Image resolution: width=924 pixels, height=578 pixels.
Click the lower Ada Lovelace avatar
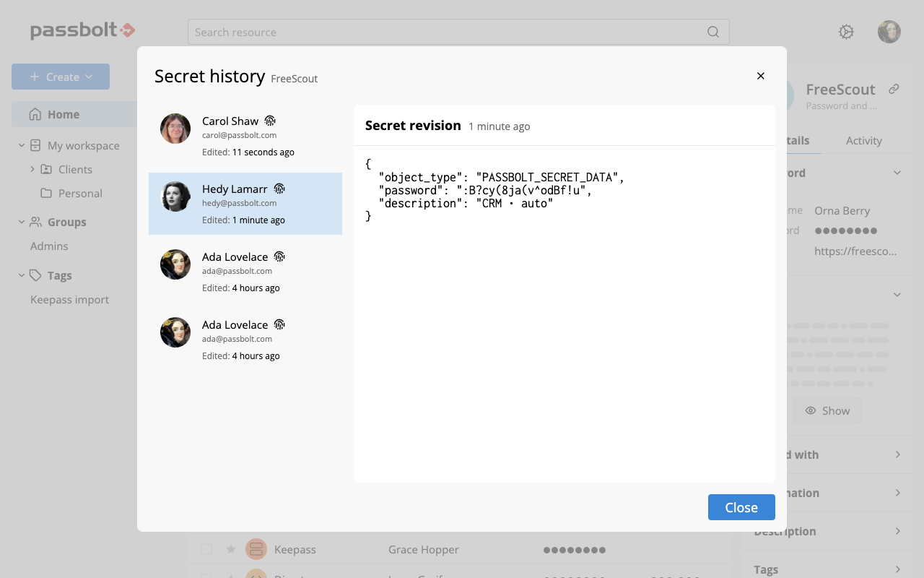175,332
